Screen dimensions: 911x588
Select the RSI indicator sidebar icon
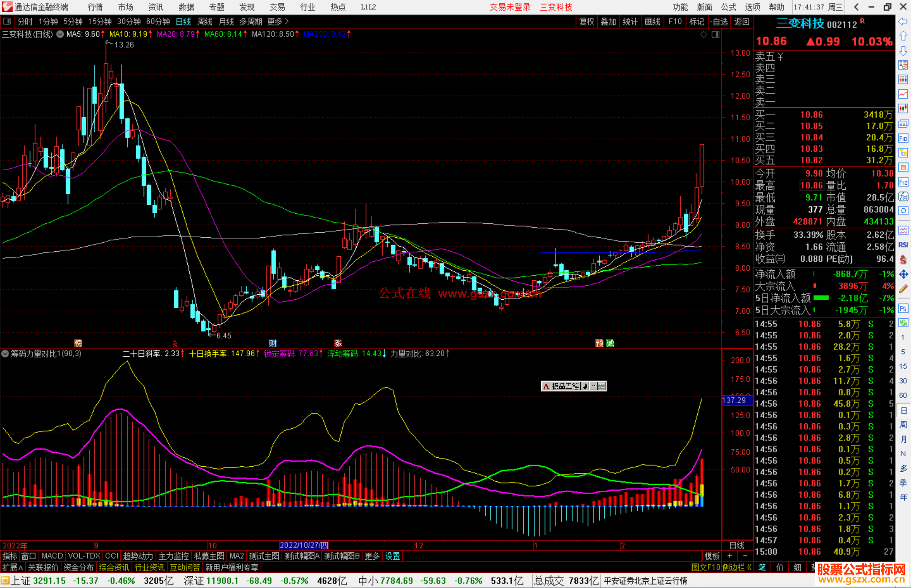coord(903,245)
